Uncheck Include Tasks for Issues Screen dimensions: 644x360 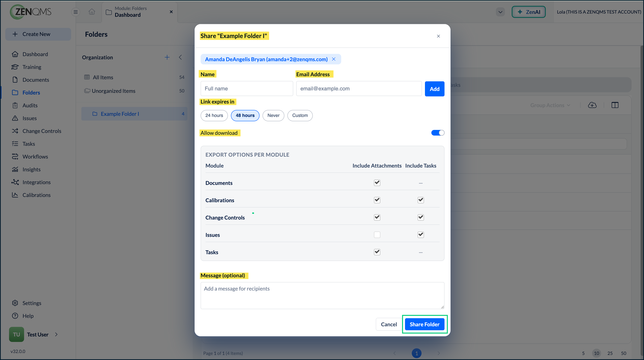421,234
